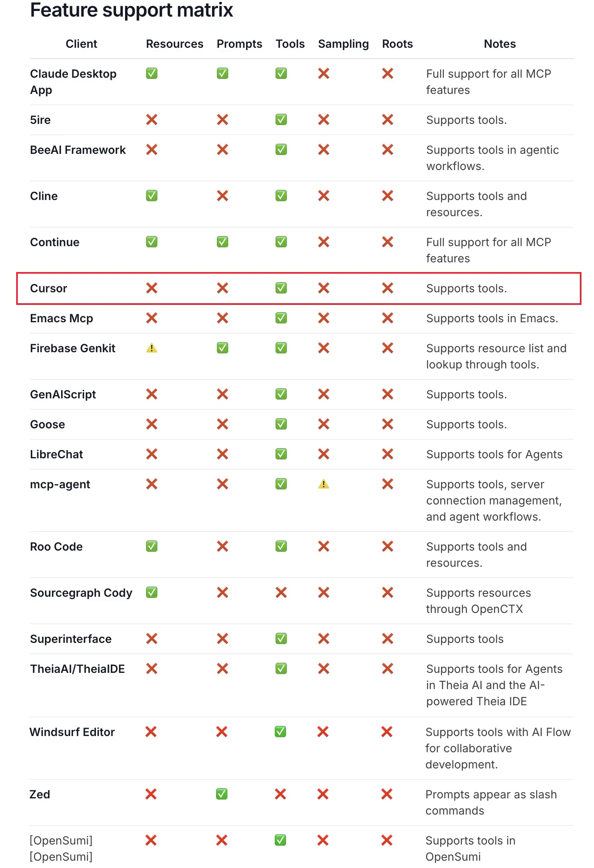Click the Feature support matrix heading

(x=132, y=10)
